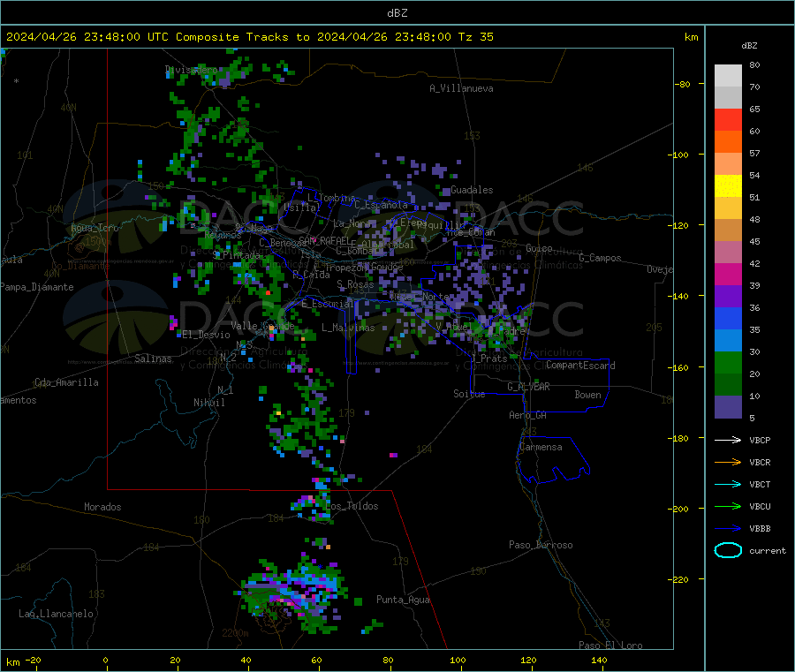Viewport: 795px width, 672px height.
Task: Select the orange 57 dBZ color swatch
Action: click(x=728, y=142)
